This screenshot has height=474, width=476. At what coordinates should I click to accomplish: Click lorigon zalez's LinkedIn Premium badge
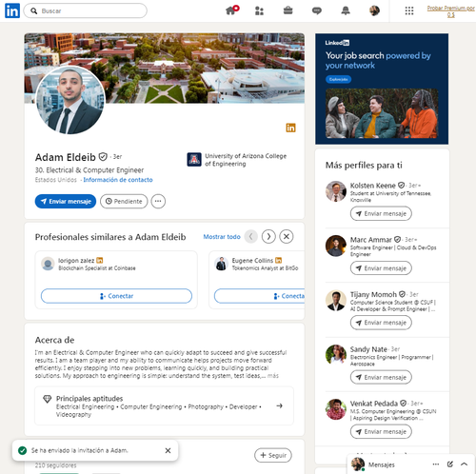[x=100, y=260]
